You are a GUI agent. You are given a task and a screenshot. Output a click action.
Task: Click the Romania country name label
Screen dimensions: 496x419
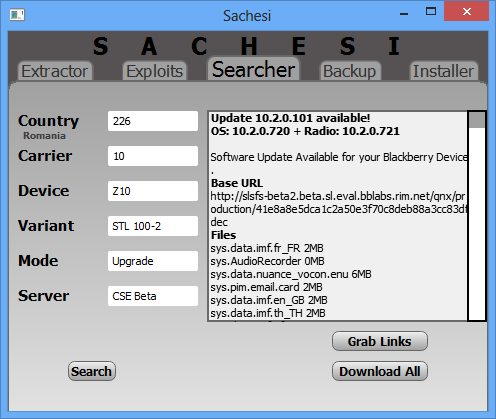(x=44, y=136)
